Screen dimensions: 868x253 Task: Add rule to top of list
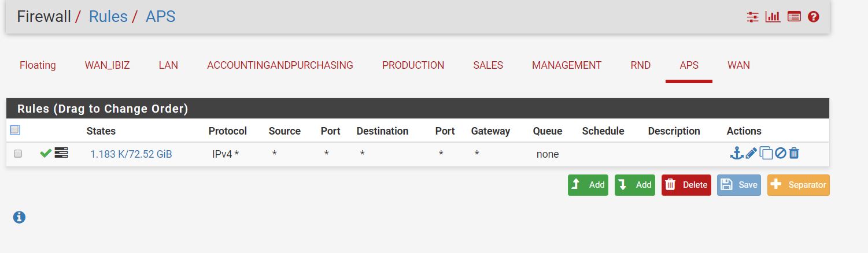tap(588, 185)
